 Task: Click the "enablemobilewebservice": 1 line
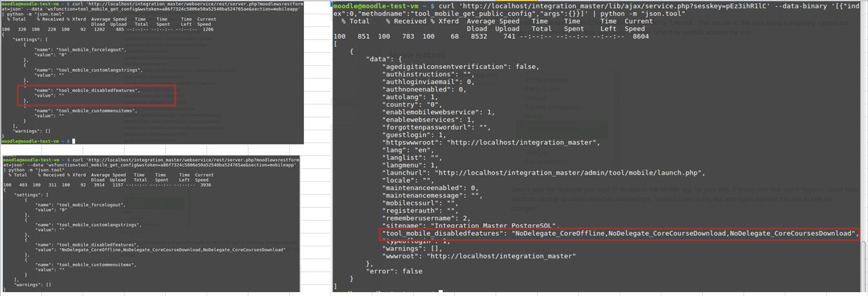coord(439,112)
